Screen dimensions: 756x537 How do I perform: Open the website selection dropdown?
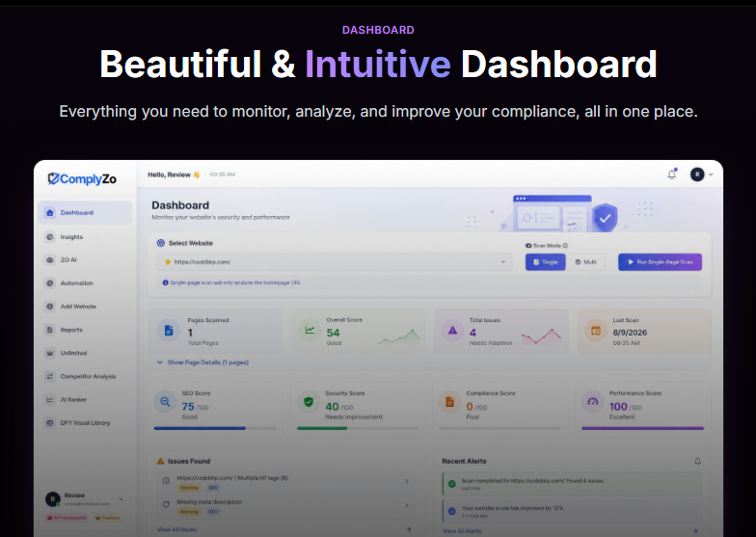pos(334,262)
